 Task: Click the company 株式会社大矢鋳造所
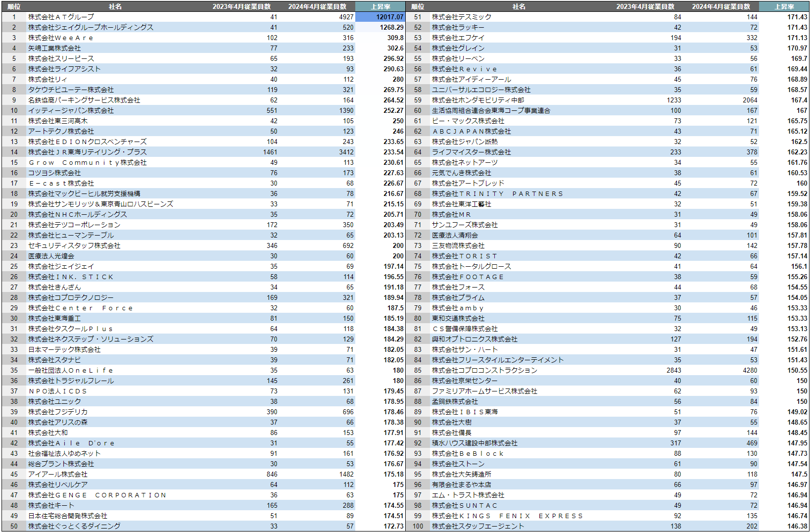click(462, 474)
